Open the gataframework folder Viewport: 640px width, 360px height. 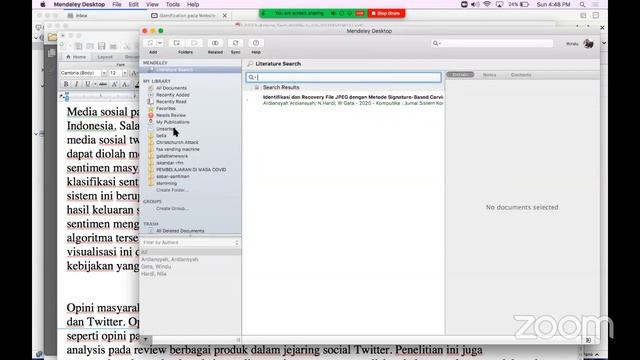172,156
